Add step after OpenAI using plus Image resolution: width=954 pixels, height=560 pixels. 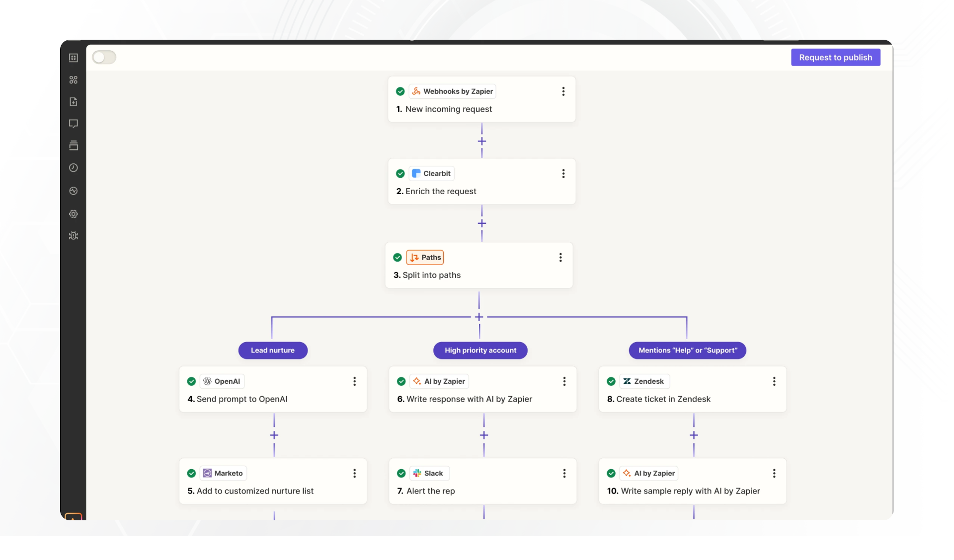coord(274,435)
